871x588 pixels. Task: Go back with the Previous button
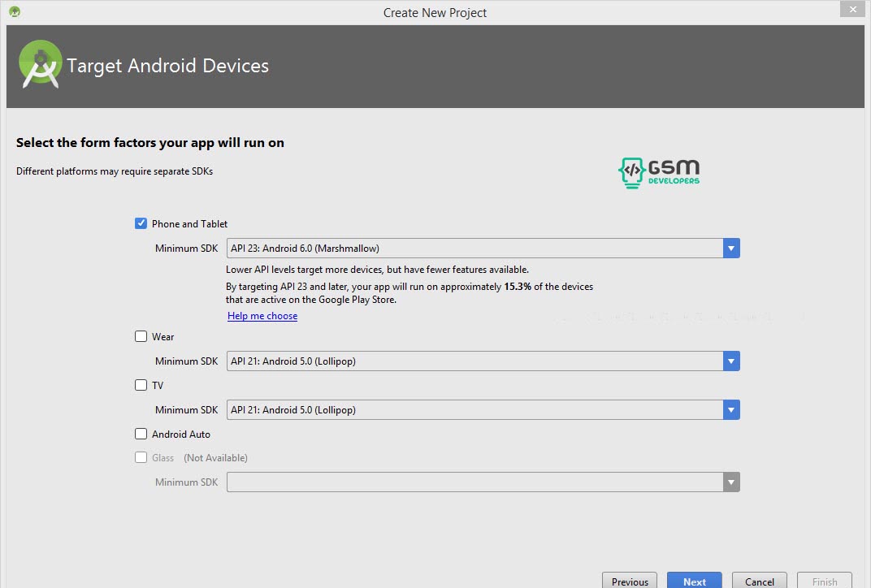630,581
